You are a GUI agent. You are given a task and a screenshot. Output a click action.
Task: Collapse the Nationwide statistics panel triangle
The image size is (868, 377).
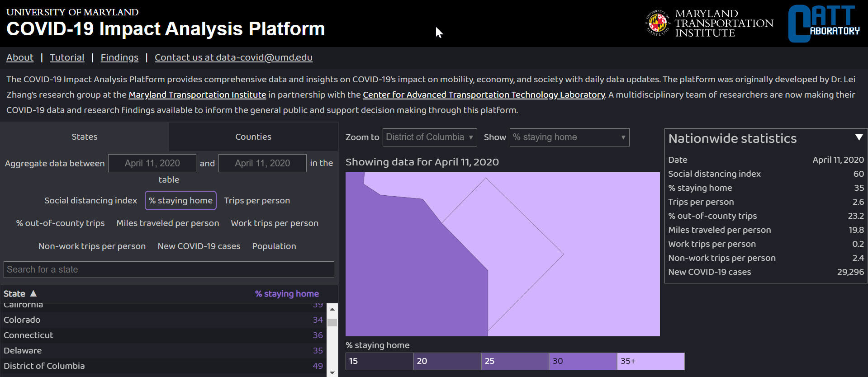(859, 137)
